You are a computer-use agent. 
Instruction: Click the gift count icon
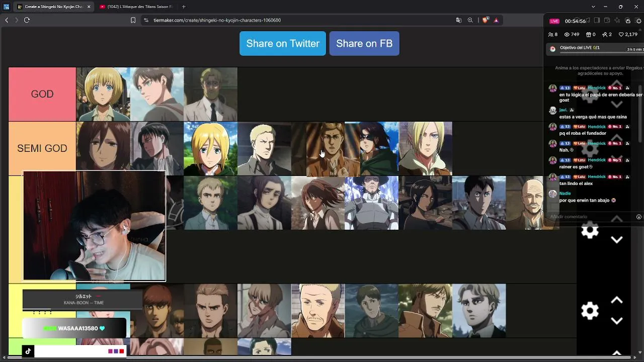pyautogui.click(x=589, y=35)
